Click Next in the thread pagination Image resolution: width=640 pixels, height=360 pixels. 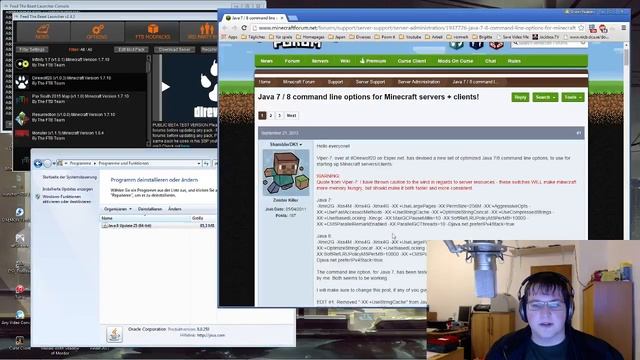click(x=291, y=116)
